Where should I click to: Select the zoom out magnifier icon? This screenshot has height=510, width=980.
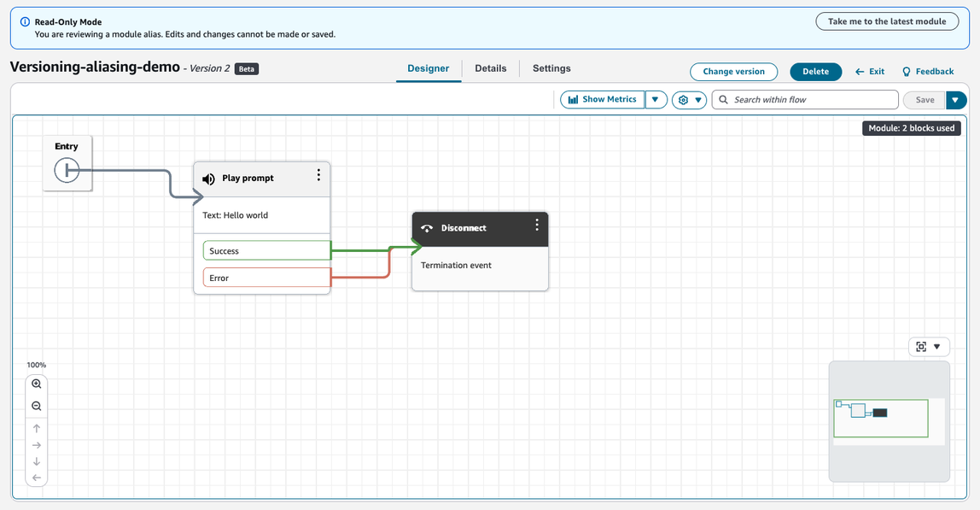tap(36, 405)
